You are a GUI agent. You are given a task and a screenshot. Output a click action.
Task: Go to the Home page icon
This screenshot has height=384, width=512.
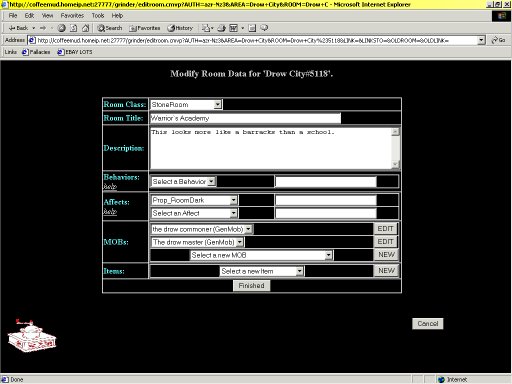click(86, 28)
